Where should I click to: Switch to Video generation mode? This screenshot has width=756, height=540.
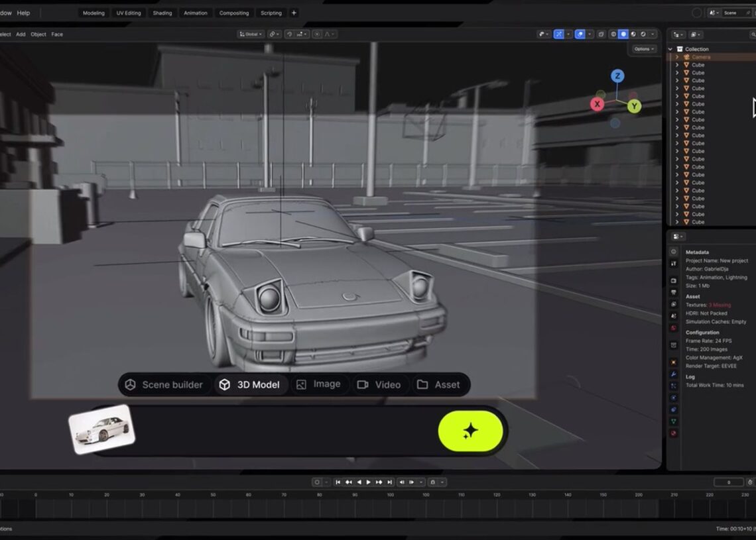point(379,384)
